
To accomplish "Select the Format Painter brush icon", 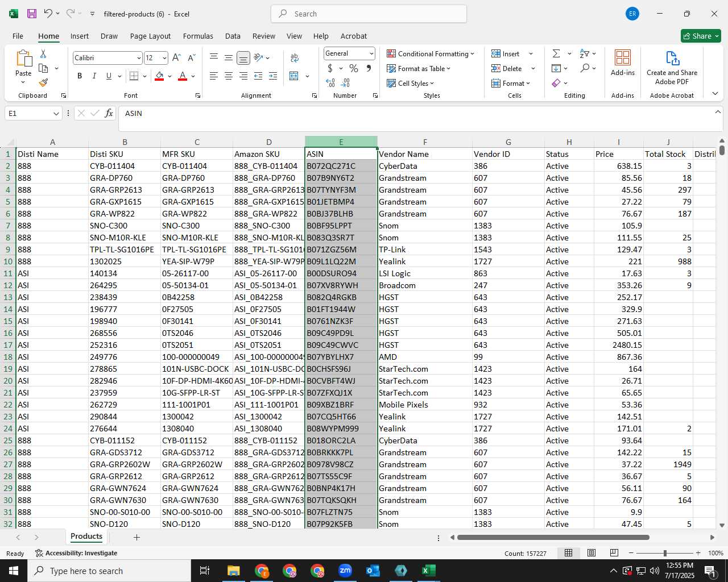I will click(x=43, y=82).
